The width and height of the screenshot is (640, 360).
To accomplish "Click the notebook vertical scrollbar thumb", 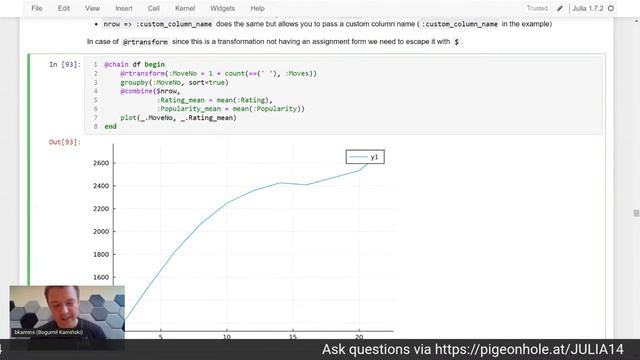I will (636, 213).
